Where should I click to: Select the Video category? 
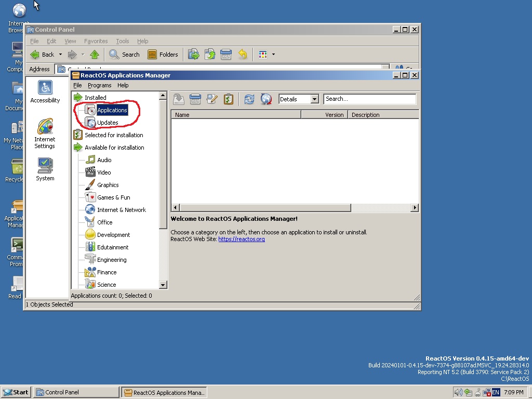tap(104, 172)
